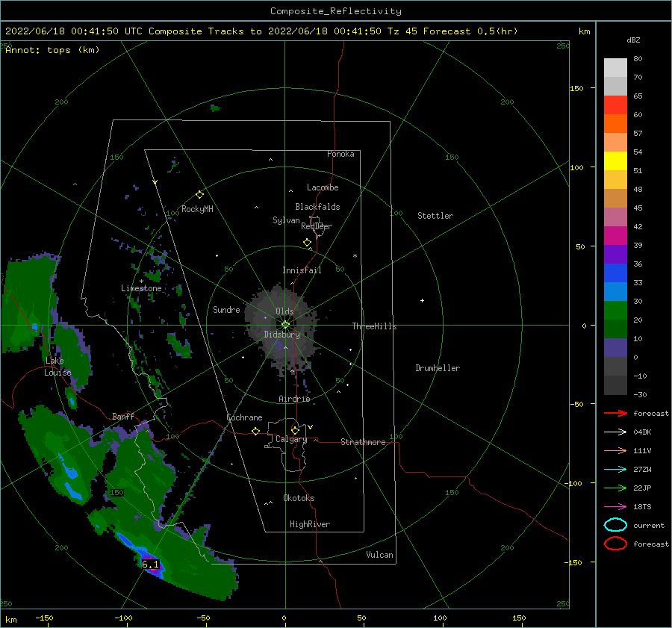The image size is (672, 628).
Task: Select the Ponoka label
Action: (340, 154)
